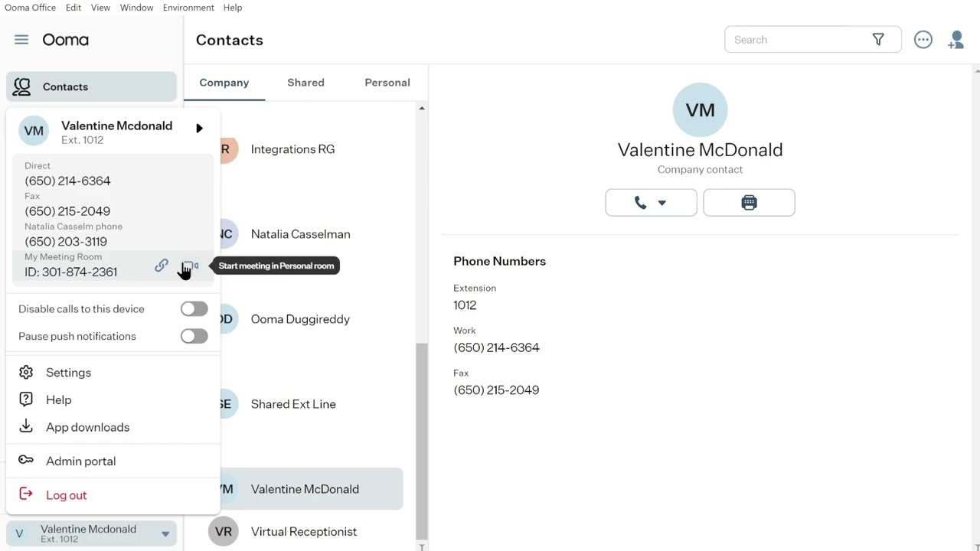Click the Help question mark icon
Viewport: 980px width, 551px height.
pos(26,399)
